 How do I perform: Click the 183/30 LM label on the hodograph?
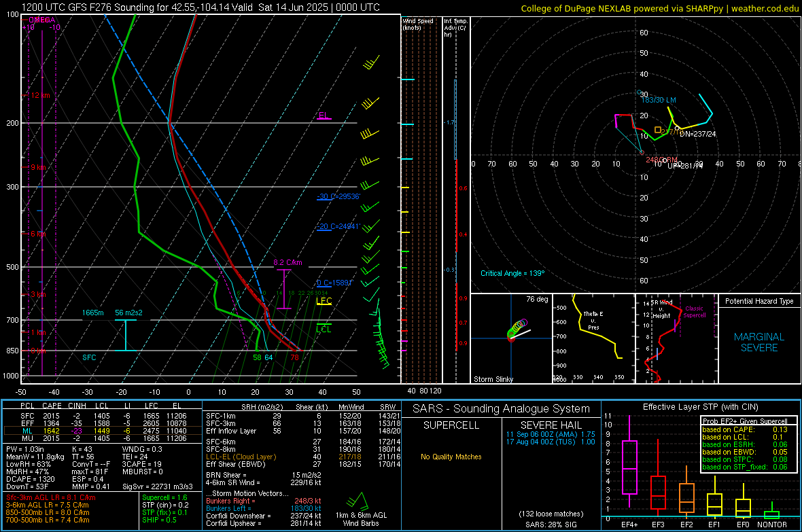click(659, 100)
